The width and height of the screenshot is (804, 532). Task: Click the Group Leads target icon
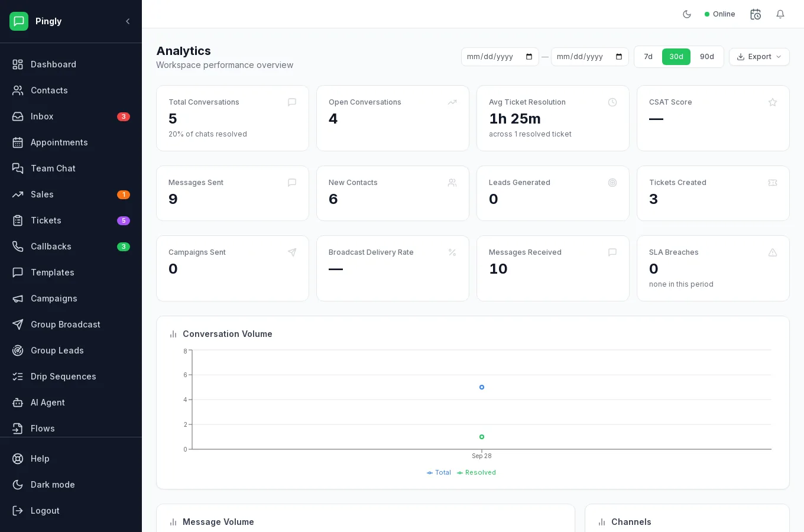click(18, 351)
